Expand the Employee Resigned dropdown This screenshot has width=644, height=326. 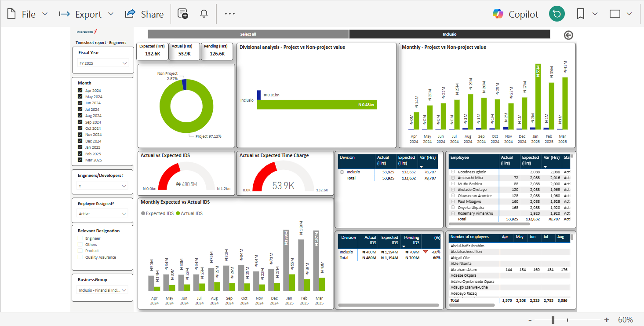103,213
